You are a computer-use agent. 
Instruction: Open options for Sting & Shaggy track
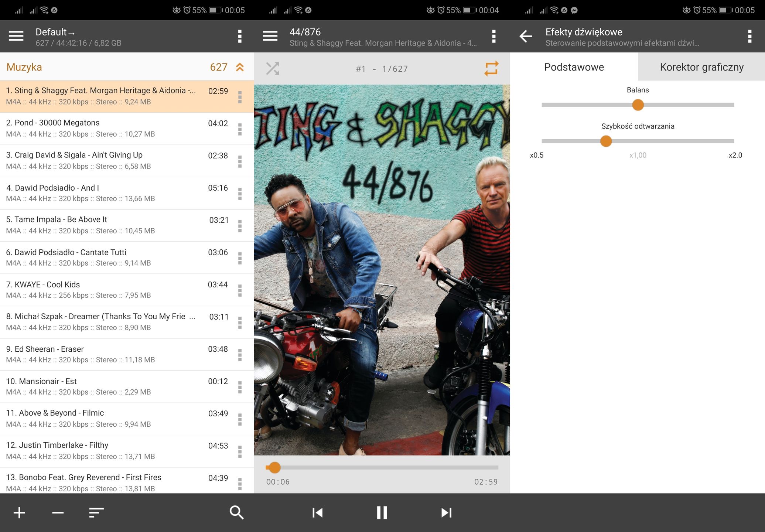coord(240,97)
